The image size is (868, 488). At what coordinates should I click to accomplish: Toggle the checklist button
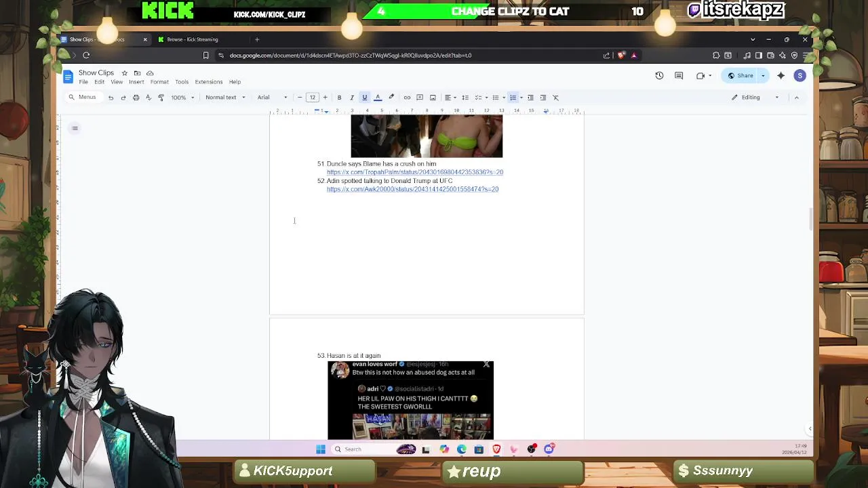(x=478, y=98)
